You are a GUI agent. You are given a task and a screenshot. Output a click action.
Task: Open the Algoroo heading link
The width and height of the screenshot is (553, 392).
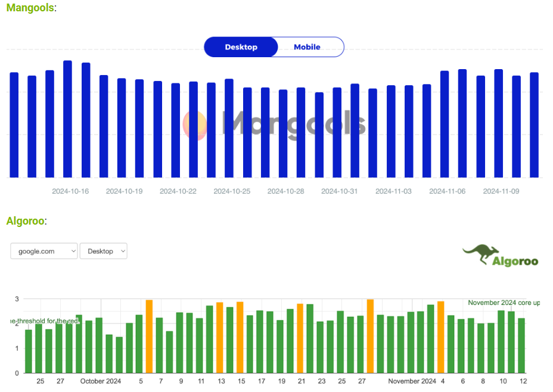coord(25,221)
